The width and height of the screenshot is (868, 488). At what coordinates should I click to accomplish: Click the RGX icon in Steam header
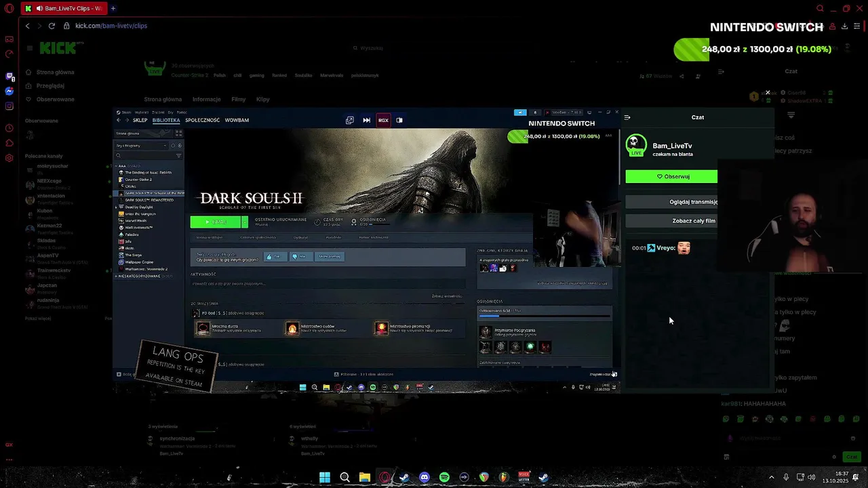pos(383,120)
